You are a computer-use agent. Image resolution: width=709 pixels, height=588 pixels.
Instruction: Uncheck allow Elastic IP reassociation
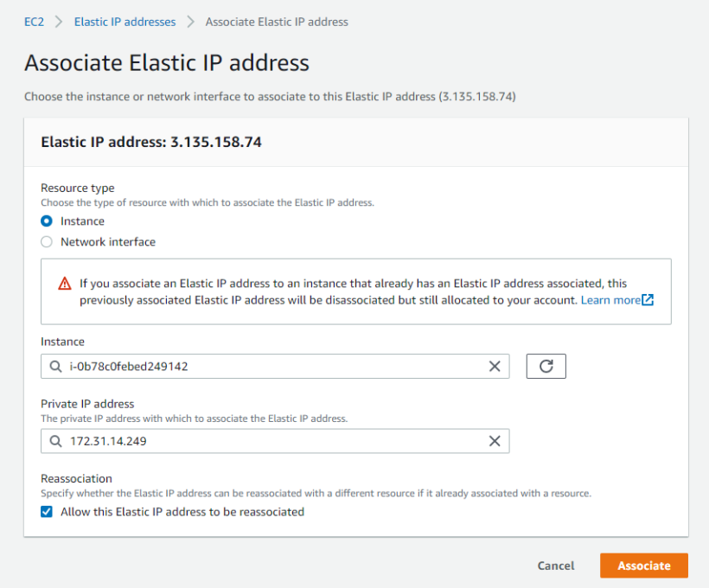coord(46,512)
